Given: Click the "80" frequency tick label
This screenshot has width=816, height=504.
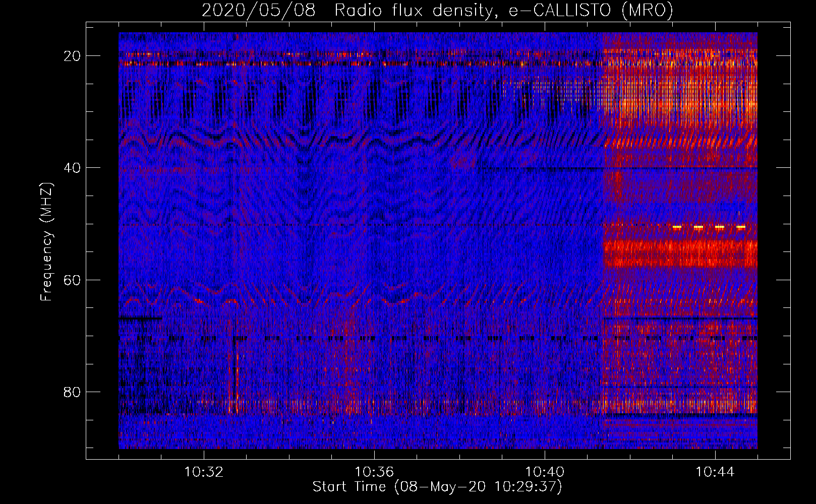Looking at the screenshot, I should coord(73,392).
